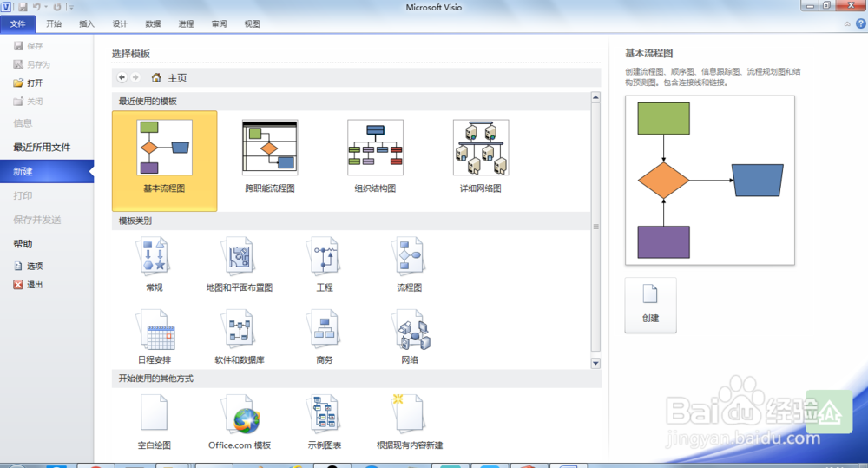
Task: Open the 地图和平面布置图 category
Action: pos(240,265)
